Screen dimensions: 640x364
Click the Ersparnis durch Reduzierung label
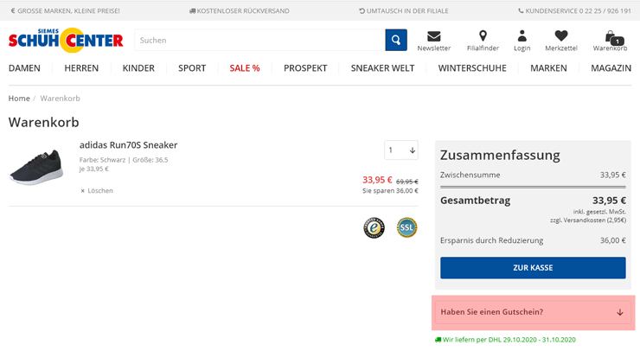point(491,240)
